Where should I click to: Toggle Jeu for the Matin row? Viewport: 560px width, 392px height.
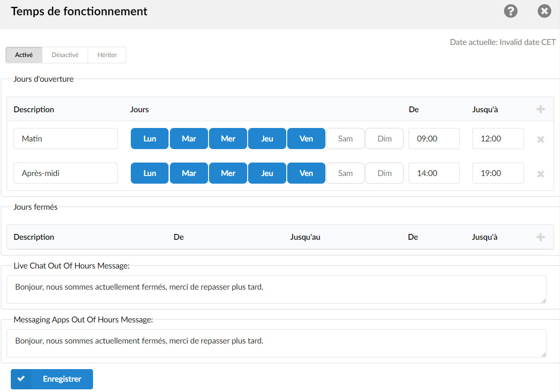coord(267,138)
